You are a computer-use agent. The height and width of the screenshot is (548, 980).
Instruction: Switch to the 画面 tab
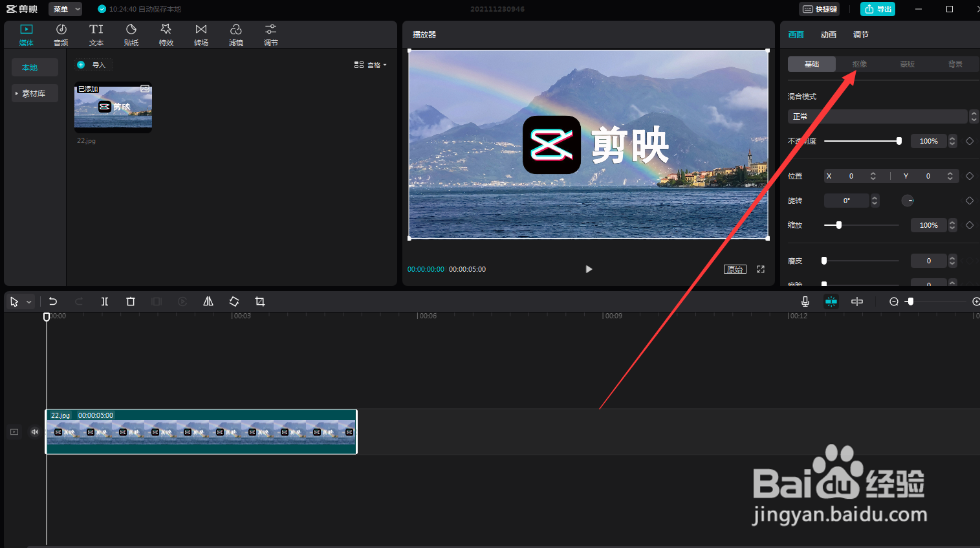tap(796, 35)
